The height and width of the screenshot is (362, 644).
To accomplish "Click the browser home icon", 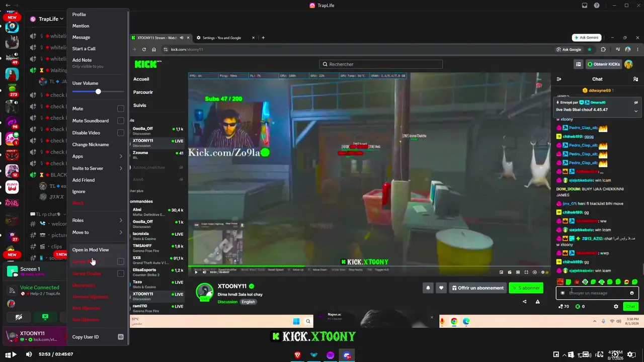I will click(154, 49).
